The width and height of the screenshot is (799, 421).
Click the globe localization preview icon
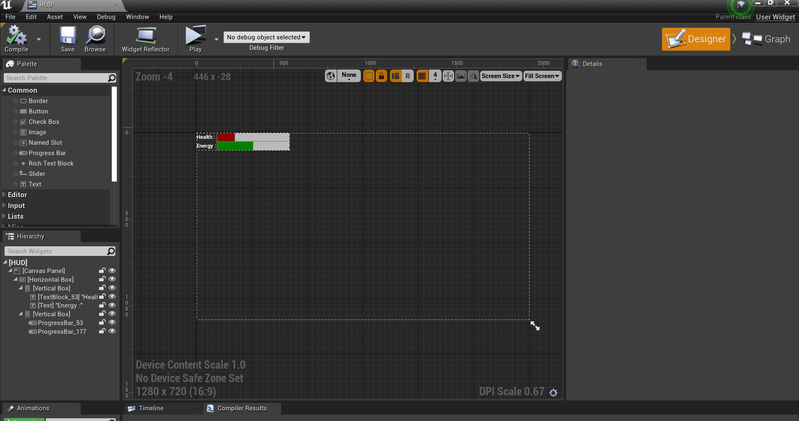click(331, 76)
